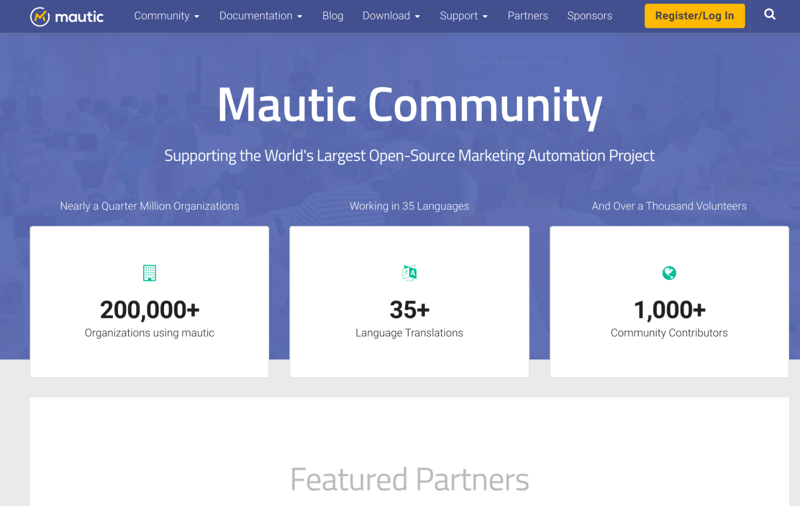Click the '35+' statistic
This screenshot has height=506, width=800.
tap(409, 310)
